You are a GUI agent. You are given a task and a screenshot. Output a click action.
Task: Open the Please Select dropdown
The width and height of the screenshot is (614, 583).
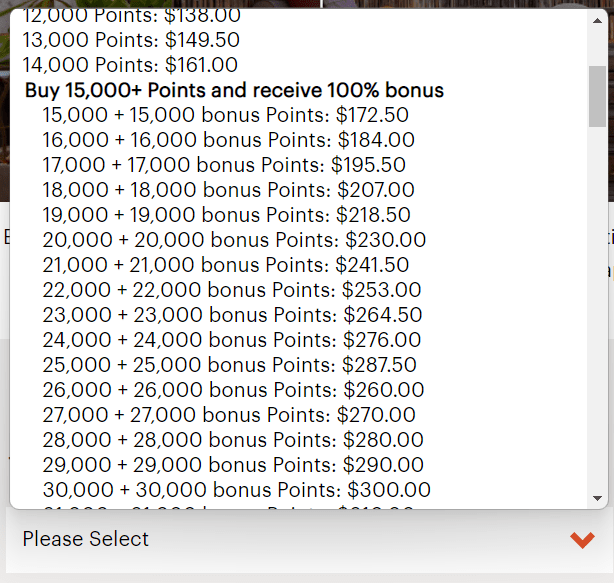pyautogui.click(x=300, y=540)
